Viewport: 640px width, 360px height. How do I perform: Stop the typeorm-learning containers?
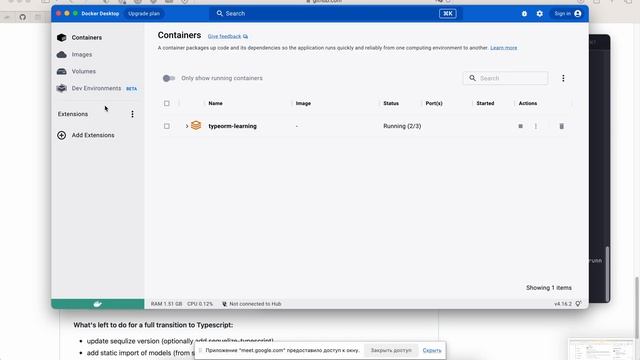[520, 126]
